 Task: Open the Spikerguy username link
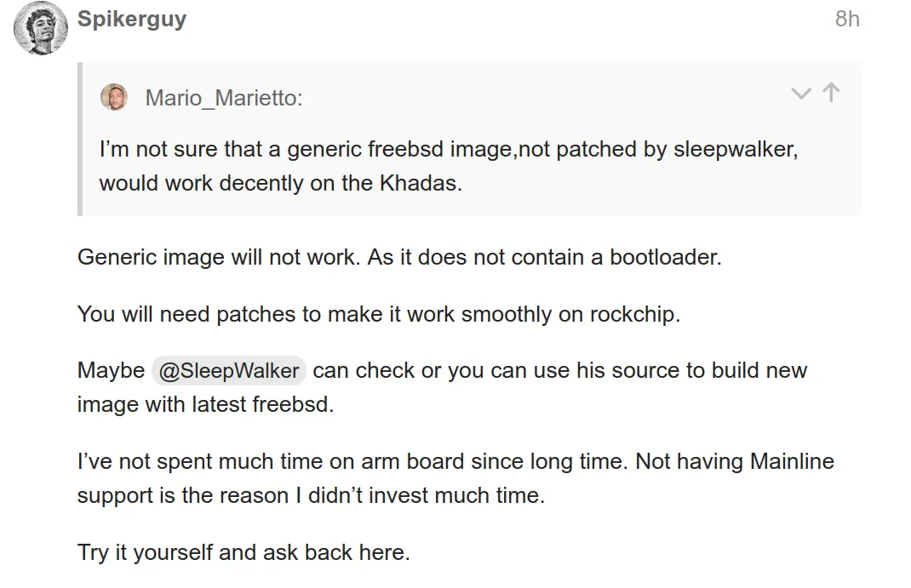(132, 20)
